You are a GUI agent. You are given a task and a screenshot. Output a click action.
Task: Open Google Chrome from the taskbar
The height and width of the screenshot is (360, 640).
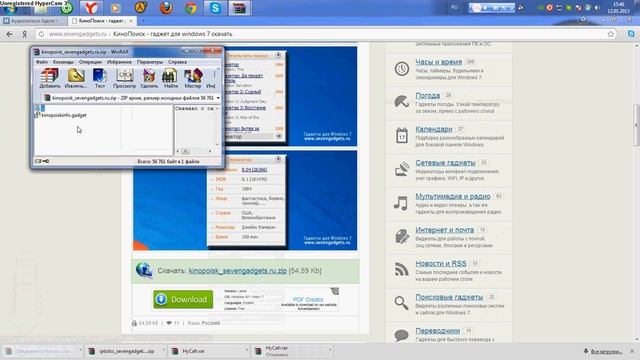tap(191, 8)
